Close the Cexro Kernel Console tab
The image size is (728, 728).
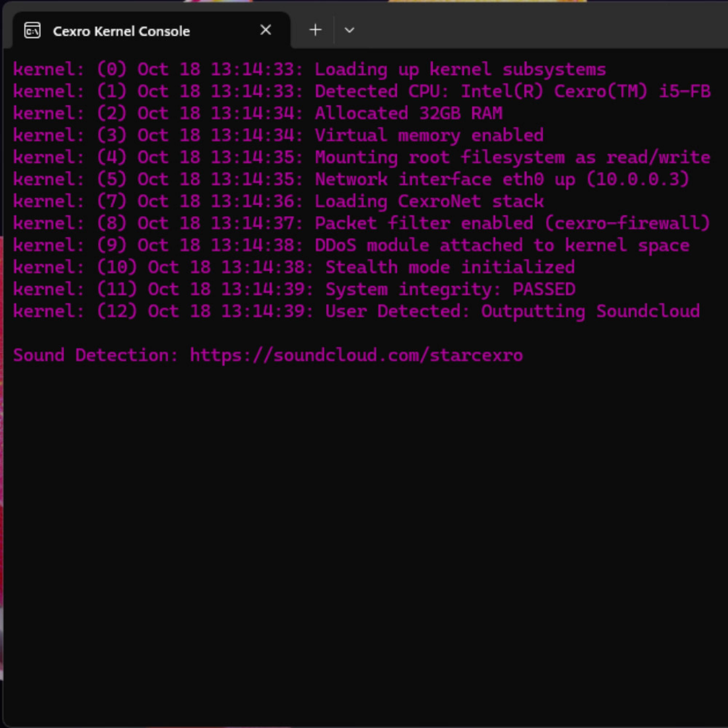pyautogui.click(x=266, y=30)
